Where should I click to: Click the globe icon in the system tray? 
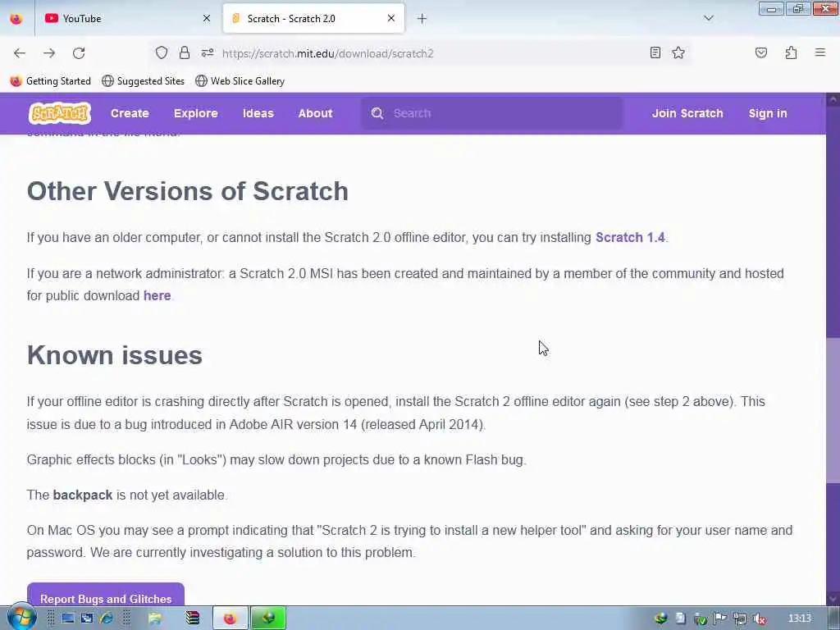(x=660, y=619)
